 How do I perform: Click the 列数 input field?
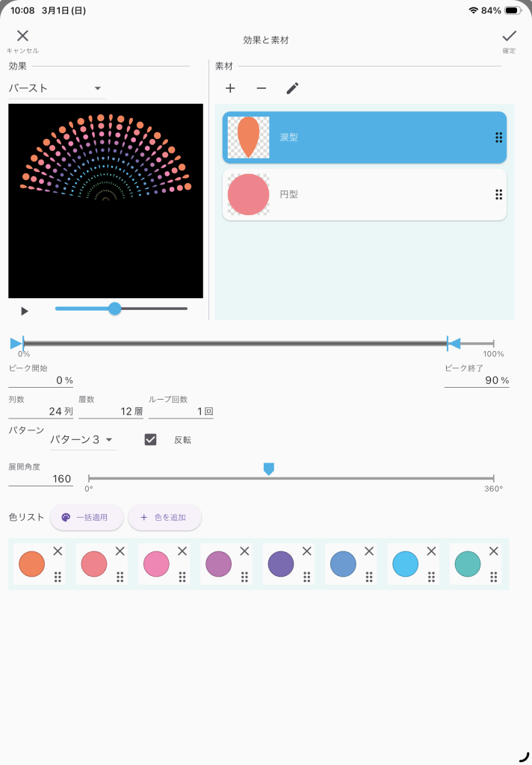[40, 411]
